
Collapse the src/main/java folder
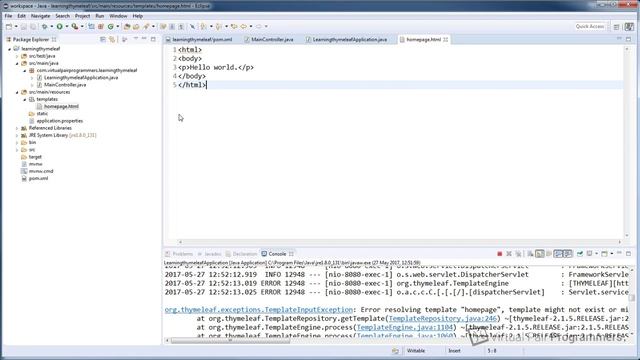[x=17, y=63]
